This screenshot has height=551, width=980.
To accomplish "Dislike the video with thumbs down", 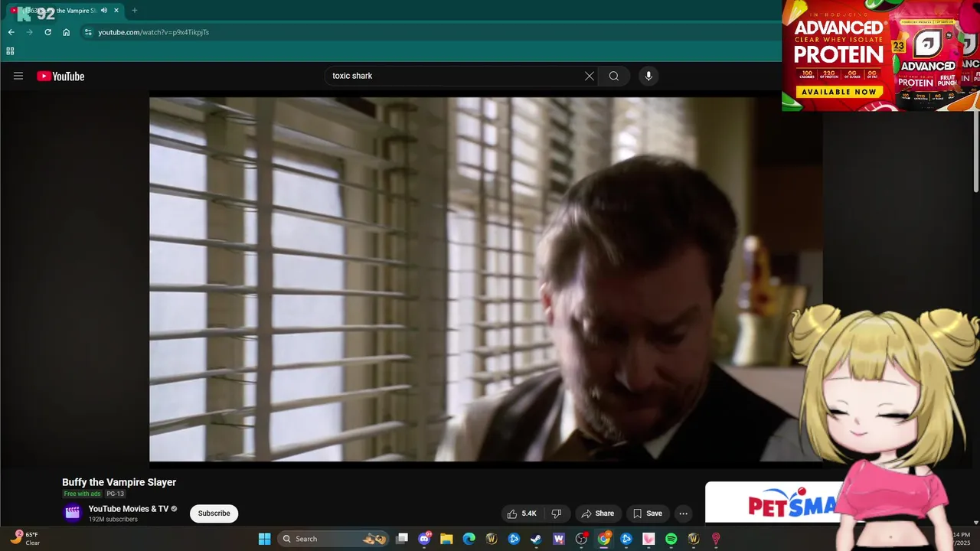I will (557, 514).
